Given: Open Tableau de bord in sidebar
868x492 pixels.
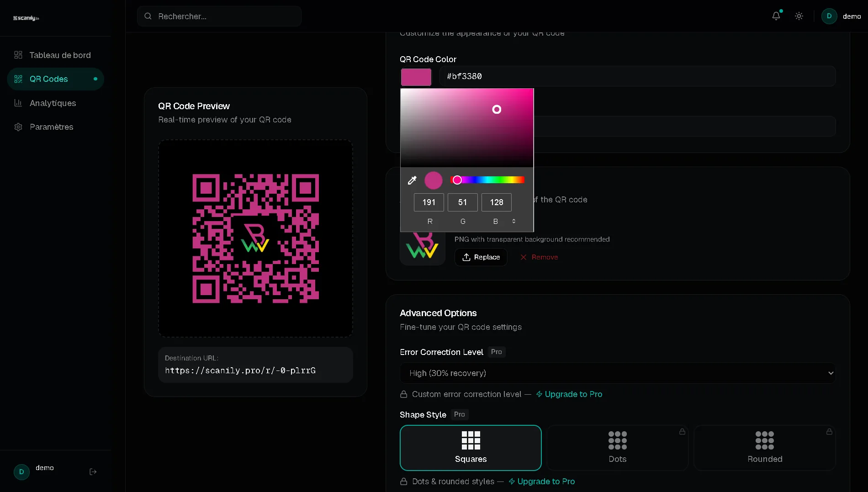Looking at the screenshot, I should tap(55, 55).
